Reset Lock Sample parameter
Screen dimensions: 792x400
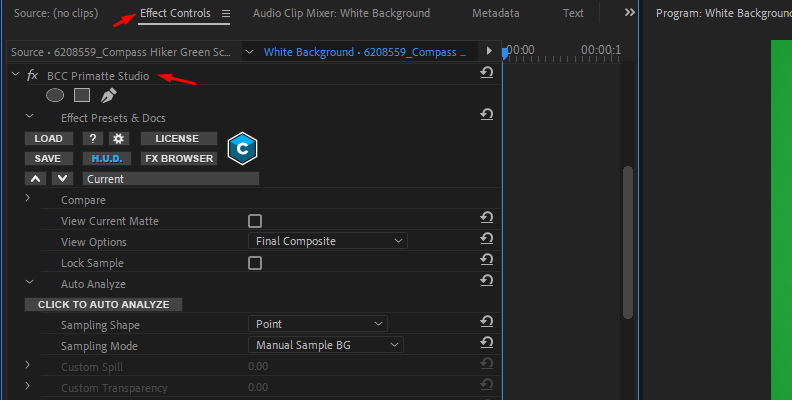point(486,260)
